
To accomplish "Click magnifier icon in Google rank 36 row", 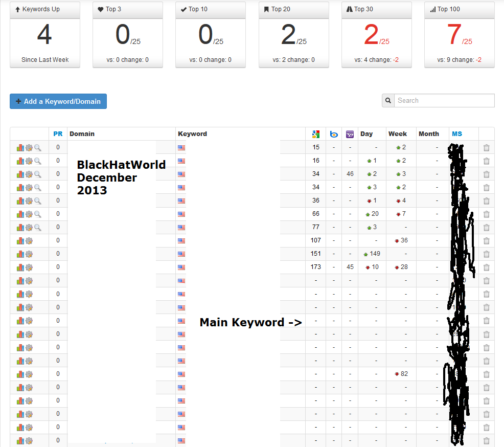I will click(x=38, y=201).
